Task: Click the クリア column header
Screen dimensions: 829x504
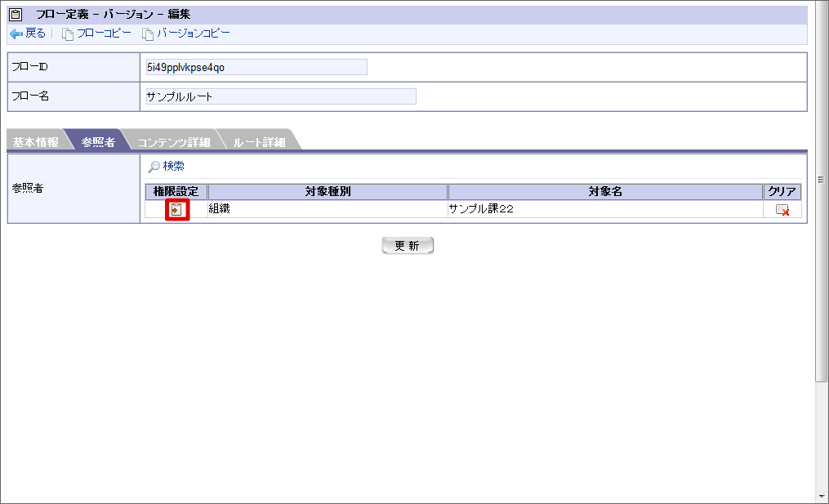Action: tap(782, 191)
